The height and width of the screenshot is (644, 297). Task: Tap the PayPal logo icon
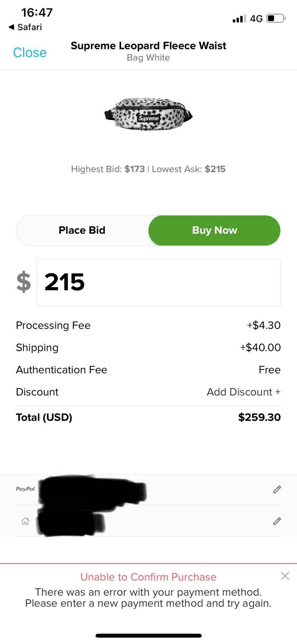tap(25, 489)
